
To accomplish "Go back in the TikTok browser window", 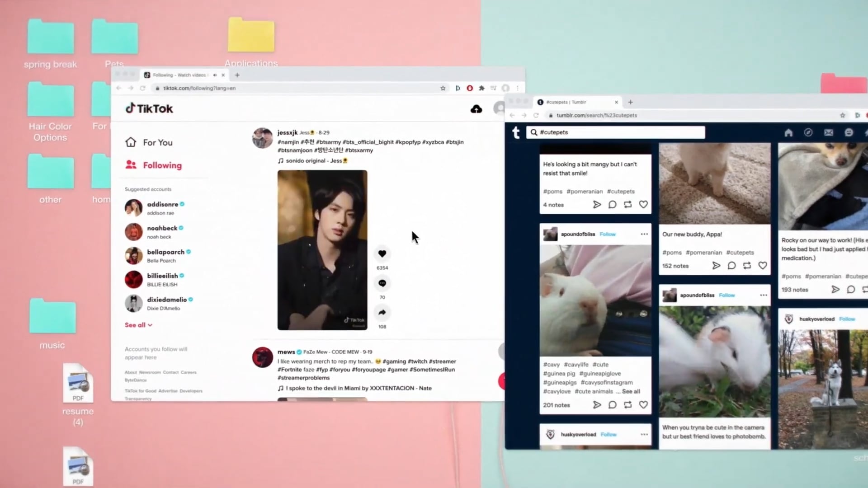I will pyautogui.click(x=119, y=88).
